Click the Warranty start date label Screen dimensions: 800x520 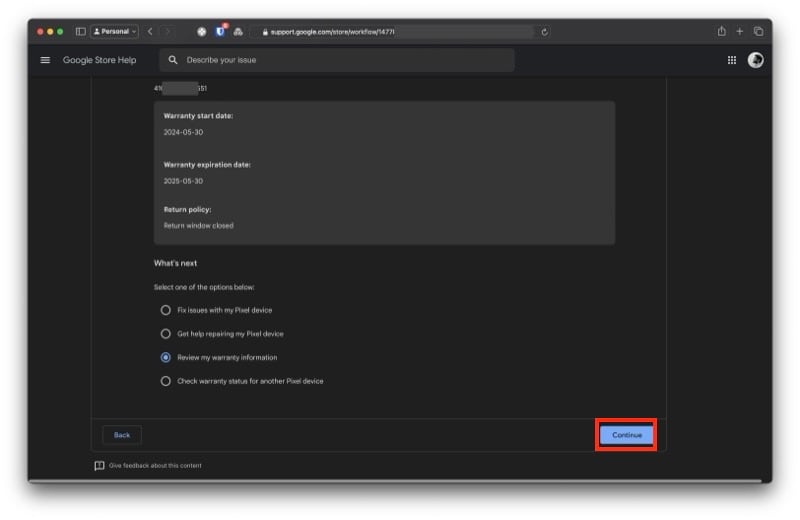(x=198, y=116)
